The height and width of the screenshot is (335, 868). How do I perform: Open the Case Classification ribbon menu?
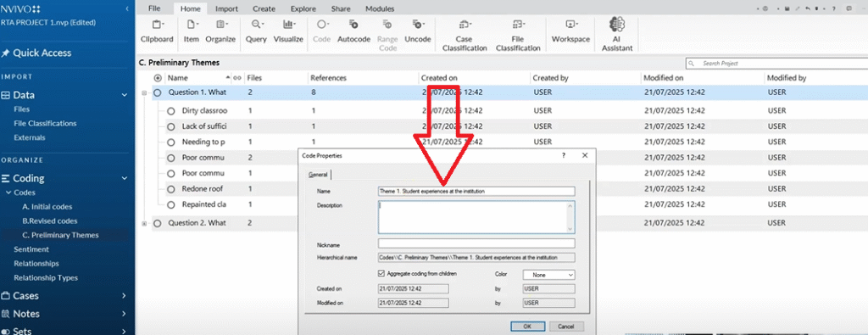tap(464, 36)
